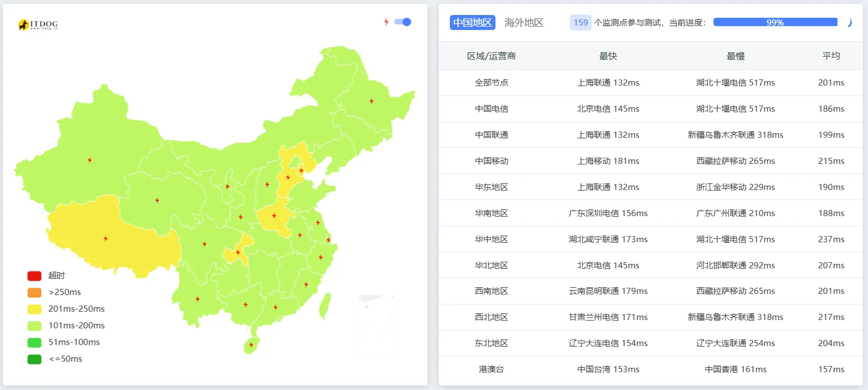Click the red lightning icon beside the switch
Screen dimensions: 868x390
386,21
